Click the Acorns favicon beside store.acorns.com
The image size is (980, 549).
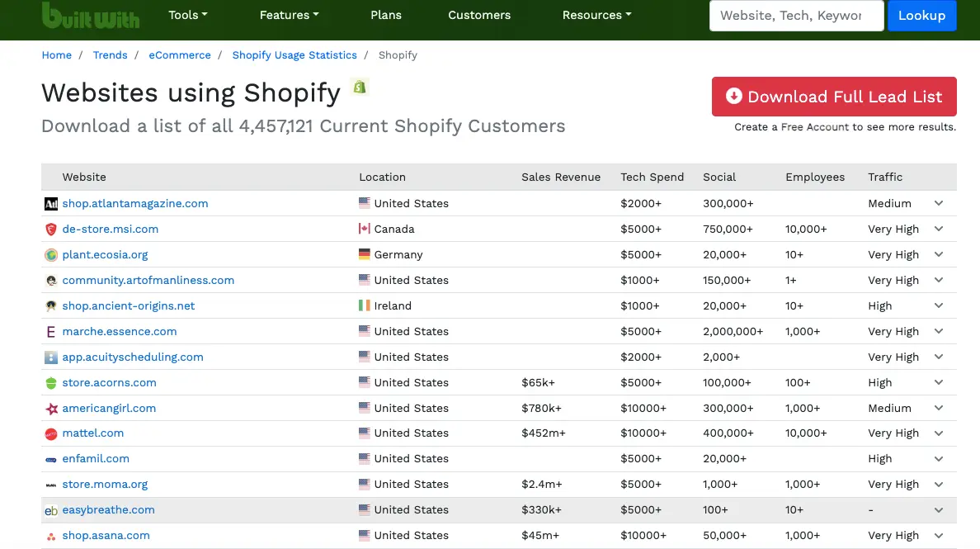click(x=50, y=381)
